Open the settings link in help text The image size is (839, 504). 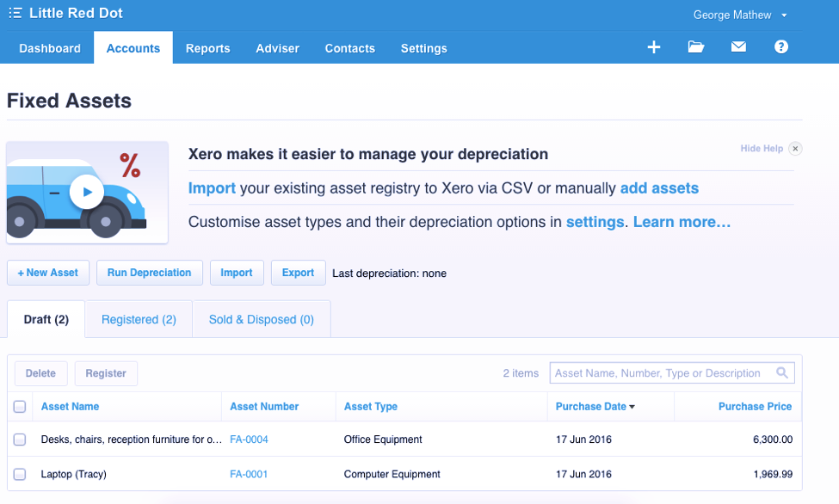tap(595, 222)
